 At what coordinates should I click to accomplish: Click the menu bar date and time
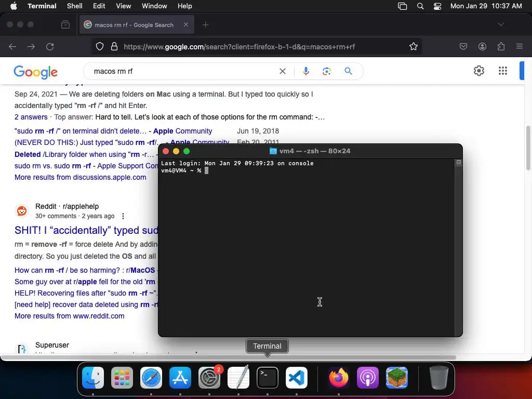click(486, 6)
